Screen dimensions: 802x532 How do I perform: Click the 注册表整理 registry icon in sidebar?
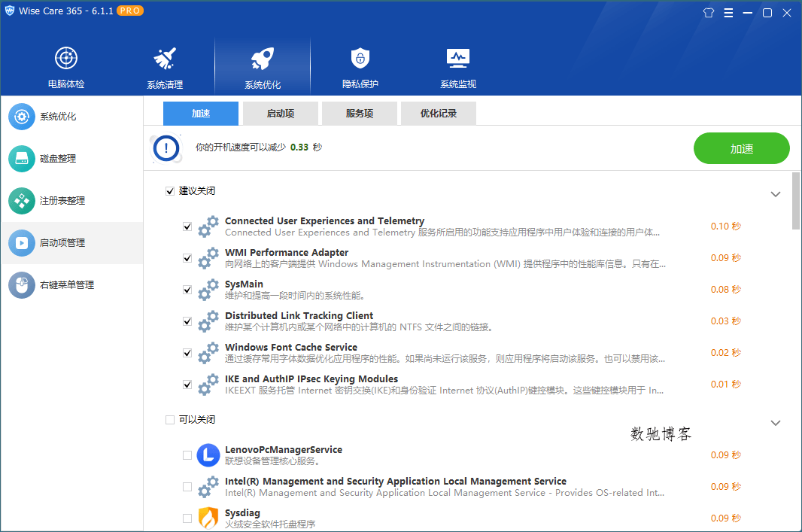coord(22,200)
